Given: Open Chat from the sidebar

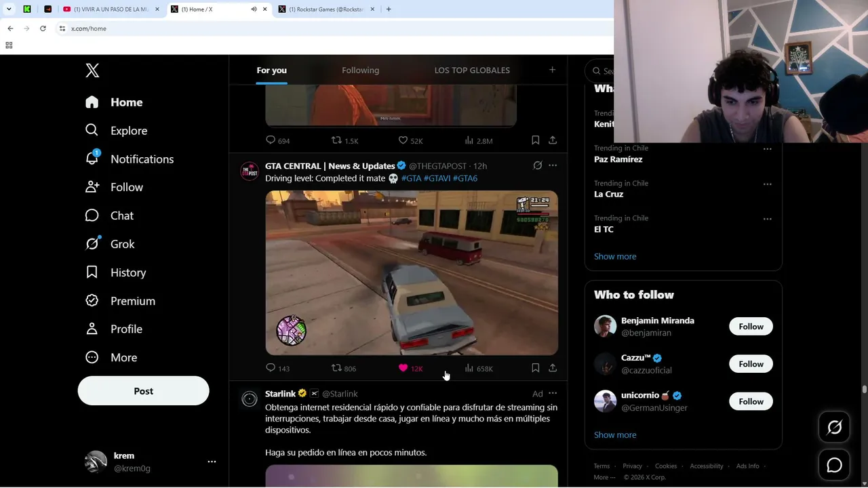Looking at the screenshot, I should pos(109,216).
